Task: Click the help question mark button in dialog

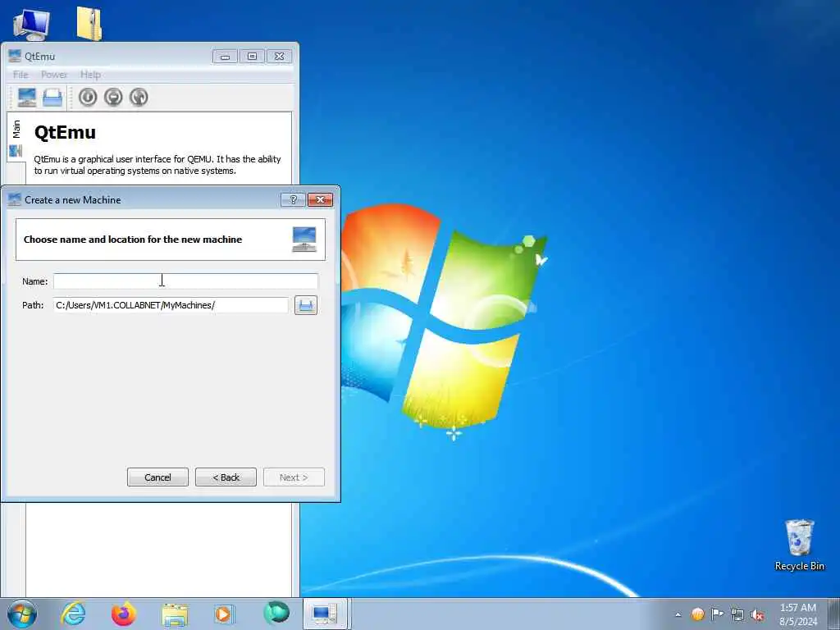Action: point(293,200)
